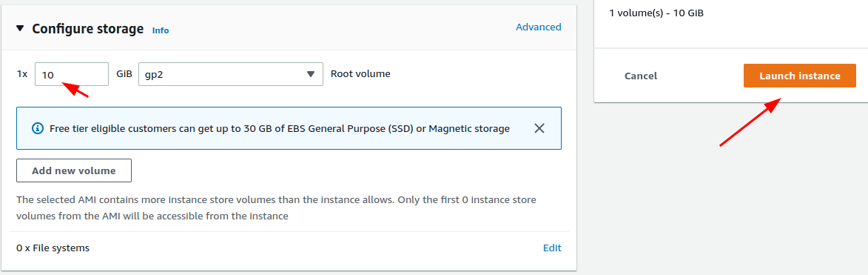Image resolution: width=868 pixels, height=275 pixels.
Task: Select the '1 volume(s) - 10 GiB' summary text
Action: coord(656,13)
